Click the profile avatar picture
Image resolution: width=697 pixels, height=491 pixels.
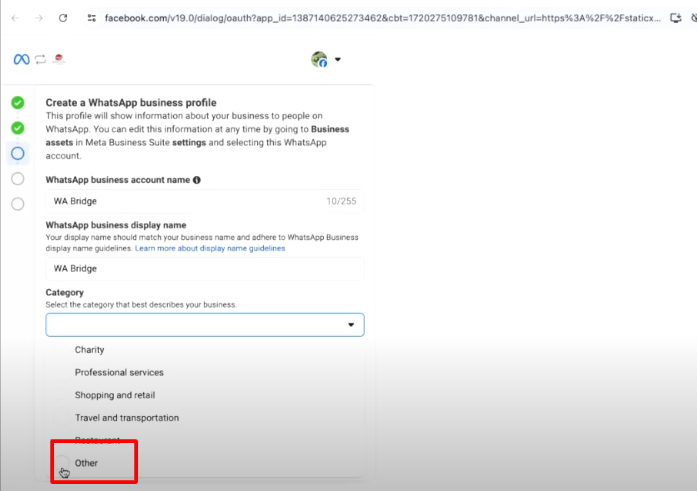[319, 59]
